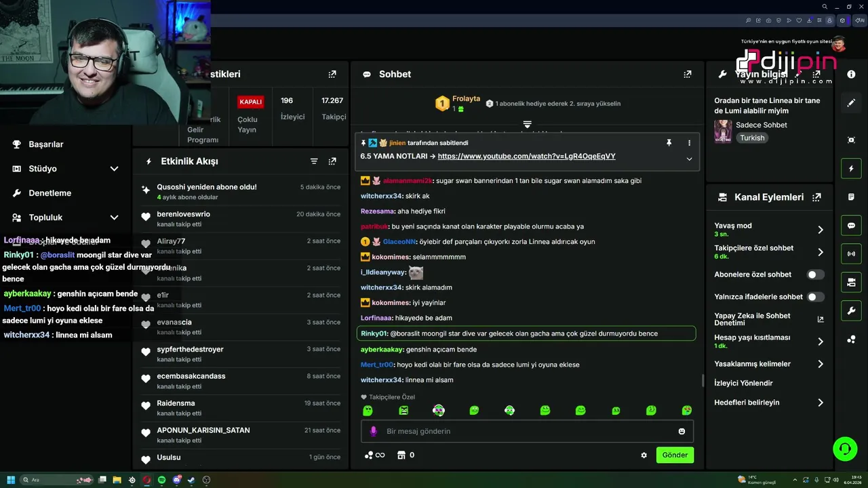Expand the Stüdyo sidebar menu

114,169
